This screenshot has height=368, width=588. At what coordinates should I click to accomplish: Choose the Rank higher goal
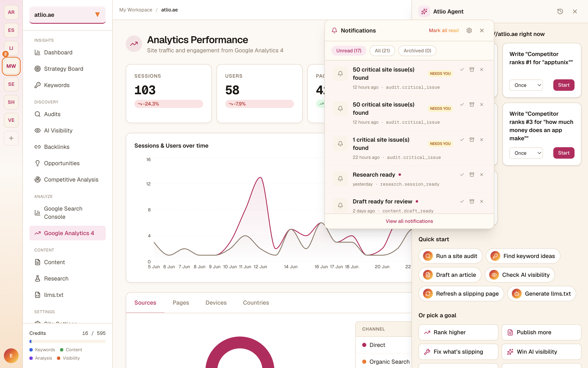coord(458,332)
